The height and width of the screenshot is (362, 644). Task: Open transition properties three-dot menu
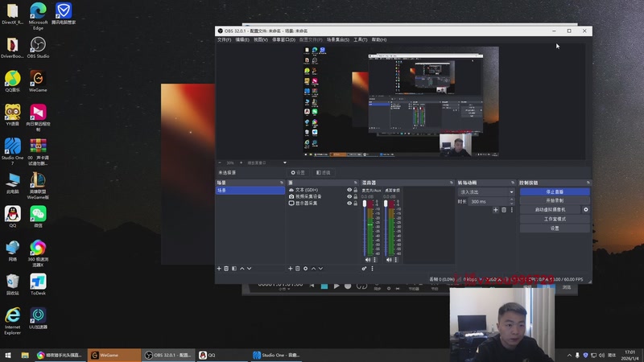coord(512,210)
